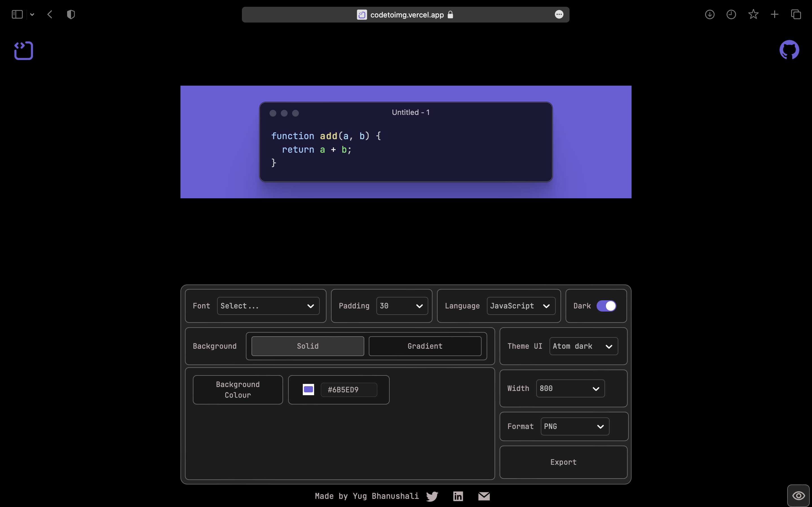Open the Font select dropdown
Image resolution: width=812 pixels, height=507 pixels.
(268, 306)
